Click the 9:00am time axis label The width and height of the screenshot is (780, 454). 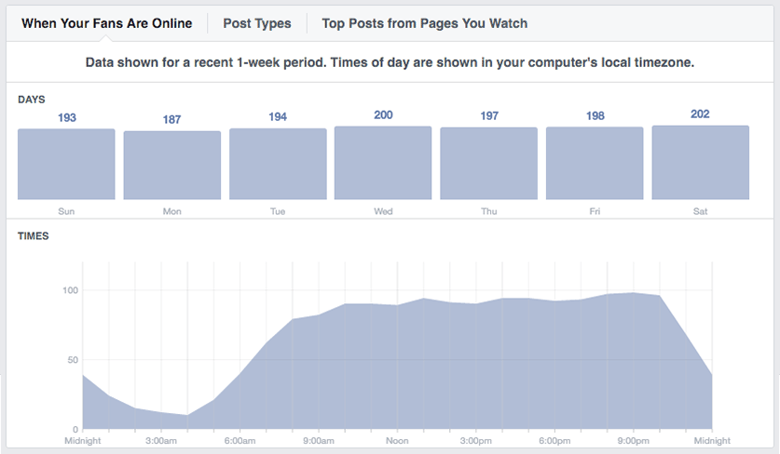(318, 441)
